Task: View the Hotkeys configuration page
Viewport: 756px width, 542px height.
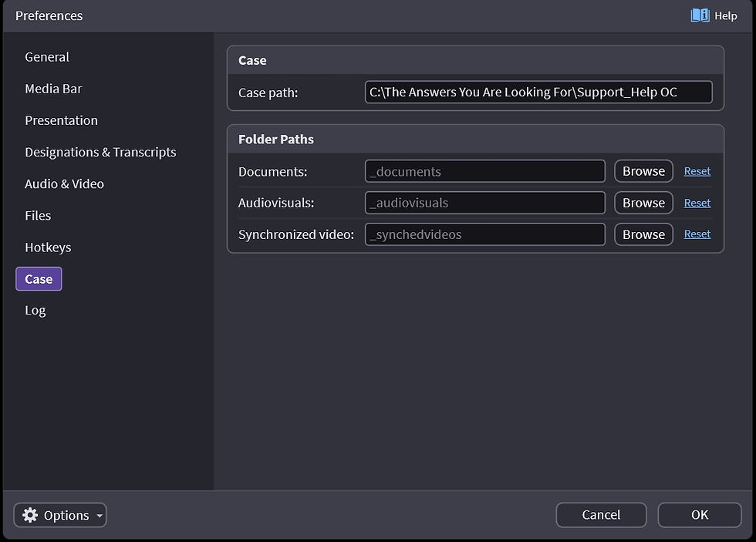Action: [48, 247]
